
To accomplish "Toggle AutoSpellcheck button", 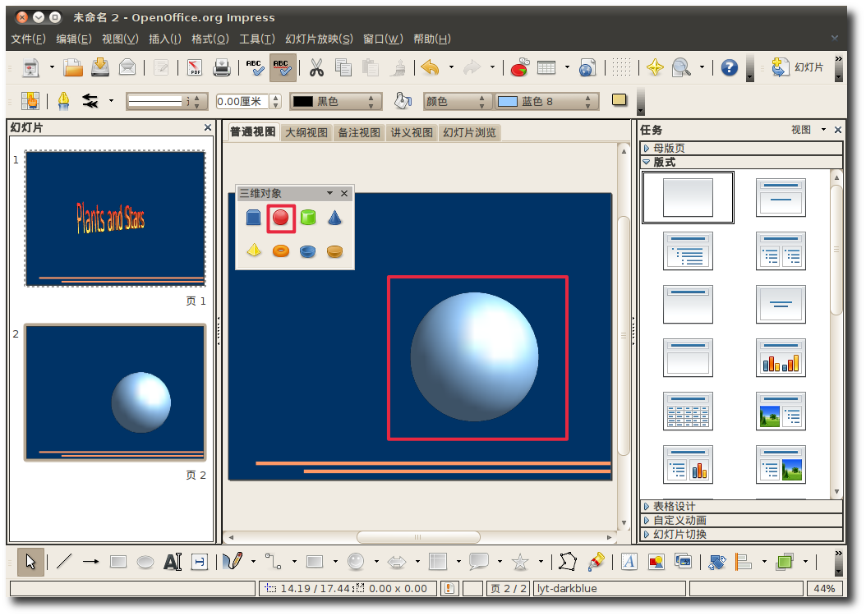I will (x=282, y=67).
